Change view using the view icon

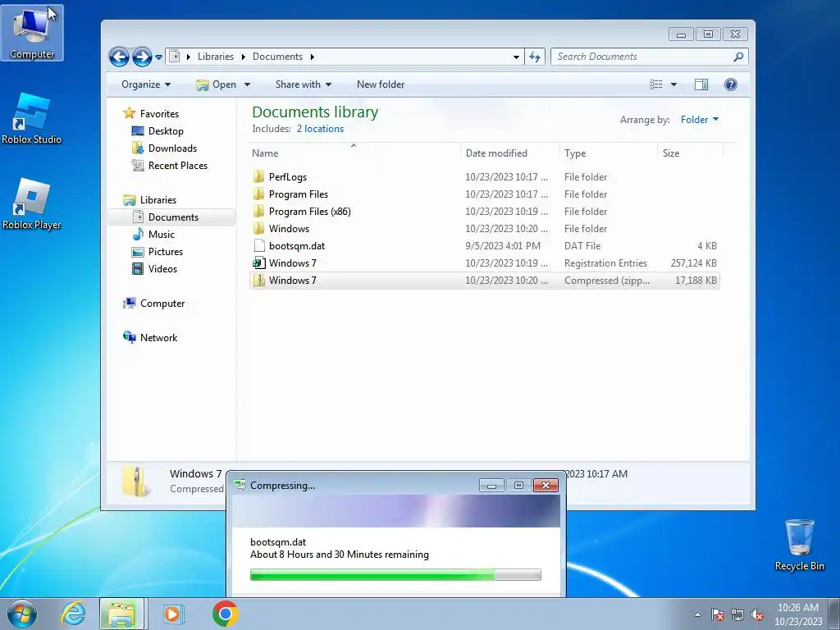tap(656, 84)
